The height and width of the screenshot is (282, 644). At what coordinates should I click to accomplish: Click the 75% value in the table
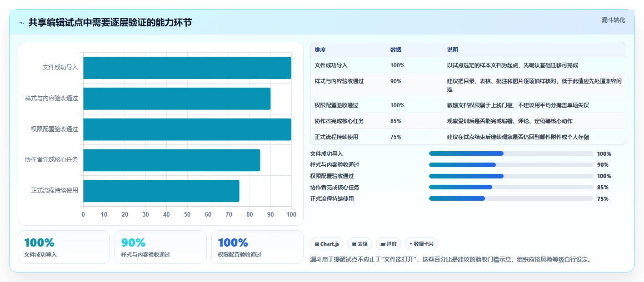point(396,137)
